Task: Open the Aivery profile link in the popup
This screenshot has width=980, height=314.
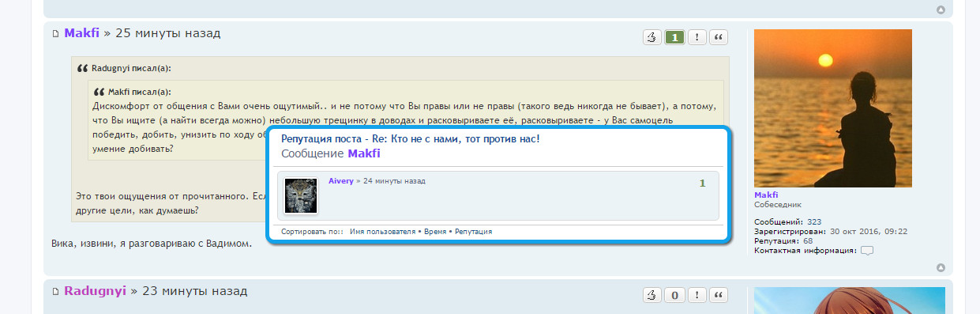Action: pyautogui.click(x=341, y=181)
